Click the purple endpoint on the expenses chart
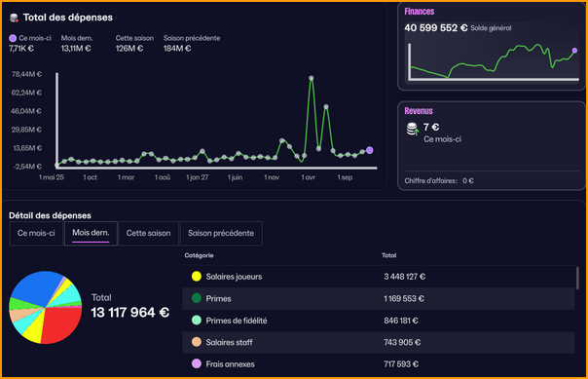The image size is (588, 379). 369,150
